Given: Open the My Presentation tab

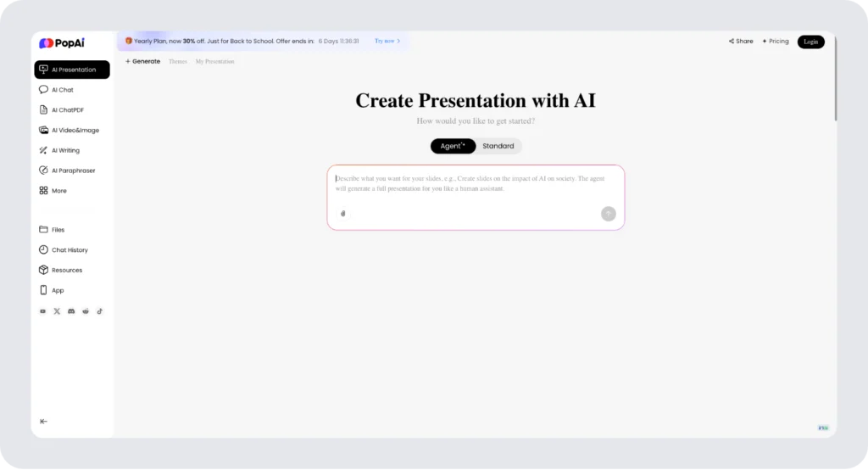Looking at the screenshot, I should (x=214, y=62).
